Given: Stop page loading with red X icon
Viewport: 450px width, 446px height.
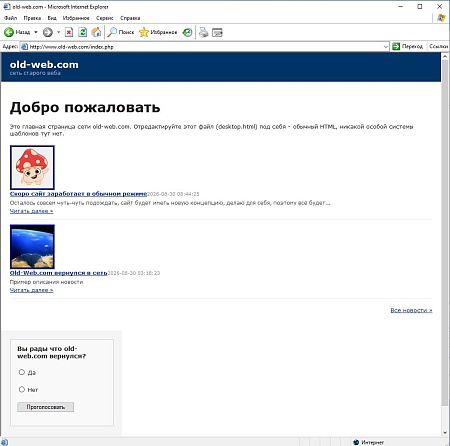Looking at the screenshot, I should click(69, 32).
